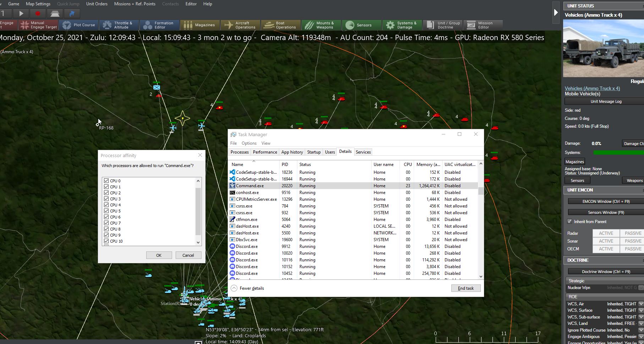Image resolution: width=644 pixels, height=344 pixels.
Task: Open the Vehicles (Ammo Truck x 4) link
Action: tap(592, 88)
